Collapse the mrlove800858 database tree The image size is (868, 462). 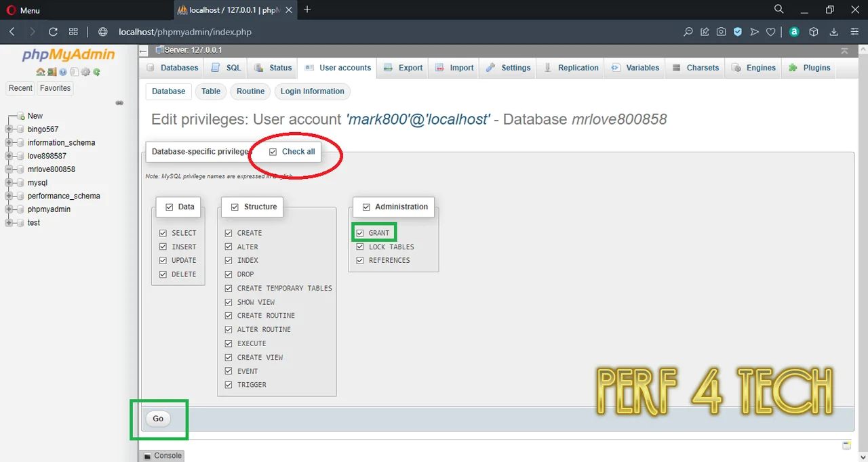click(x=9, y=169)
